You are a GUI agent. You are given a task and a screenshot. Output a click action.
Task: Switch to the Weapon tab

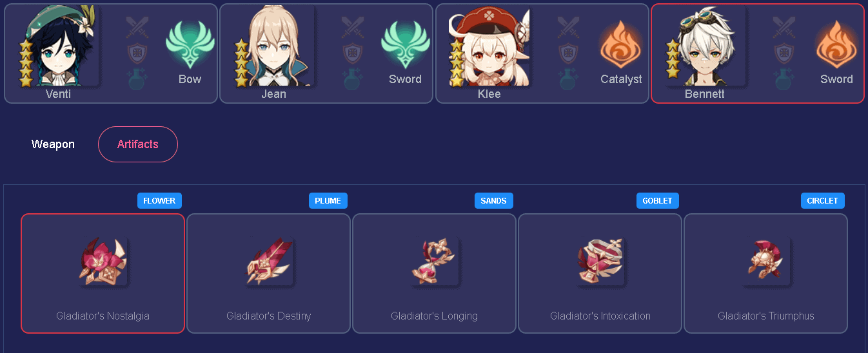tap(53, 144)
